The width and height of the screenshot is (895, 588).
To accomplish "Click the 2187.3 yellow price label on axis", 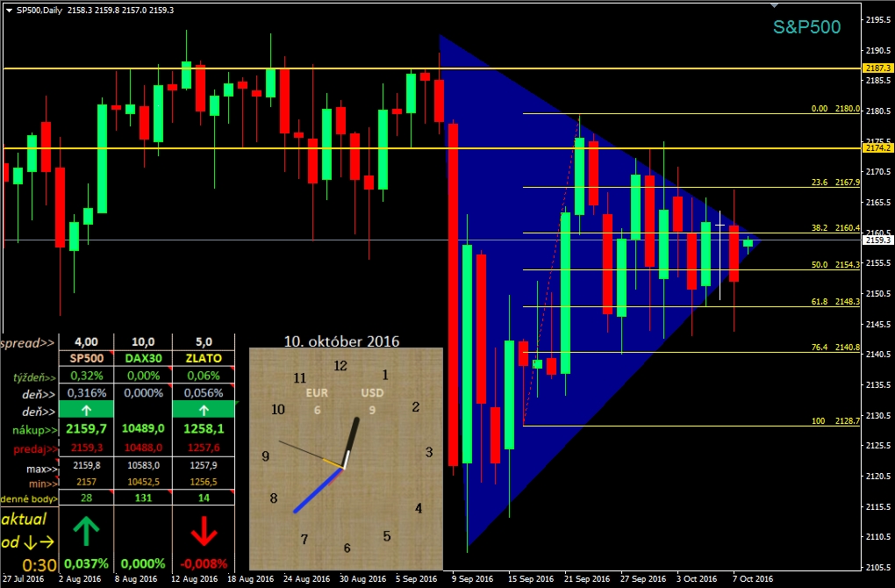I will (x=877, y=68).
